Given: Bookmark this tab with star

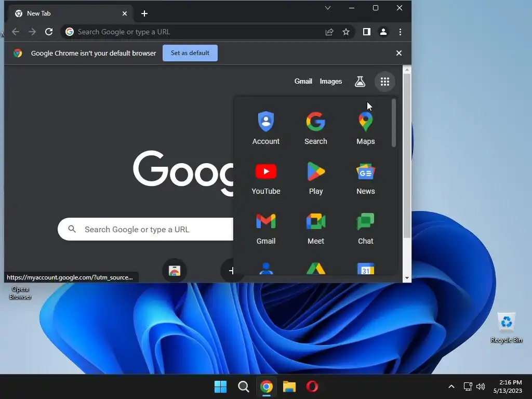Looking at the screenshot, I should [345, 32].
